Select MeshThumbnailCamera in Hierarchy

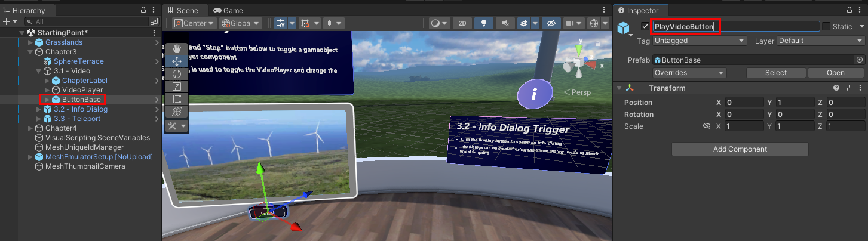tap(85, 166)
